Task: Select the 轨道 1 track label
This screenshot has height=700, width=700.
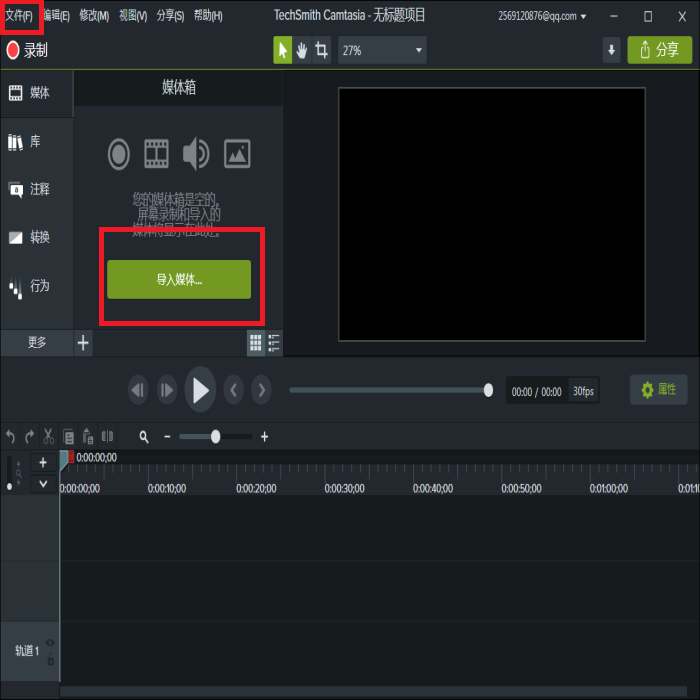Action: point(27,651)
